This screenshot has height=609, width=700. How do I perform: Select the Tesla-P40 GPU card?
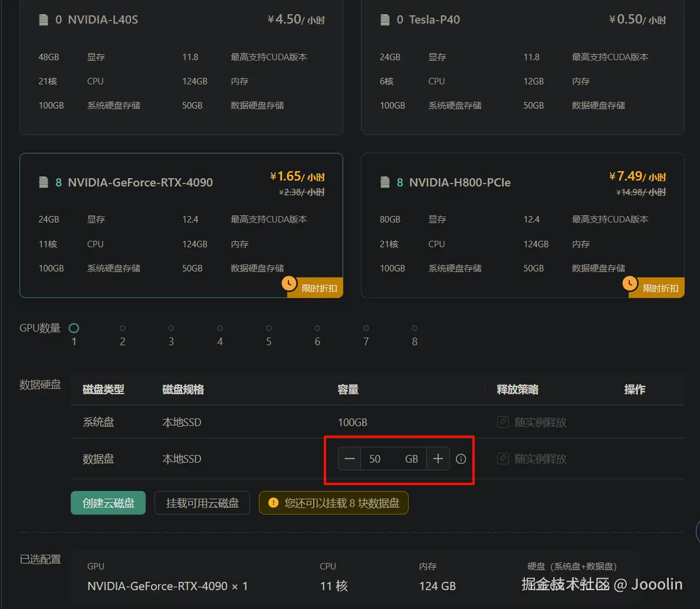pyautogui.click(x=522, y=67)
